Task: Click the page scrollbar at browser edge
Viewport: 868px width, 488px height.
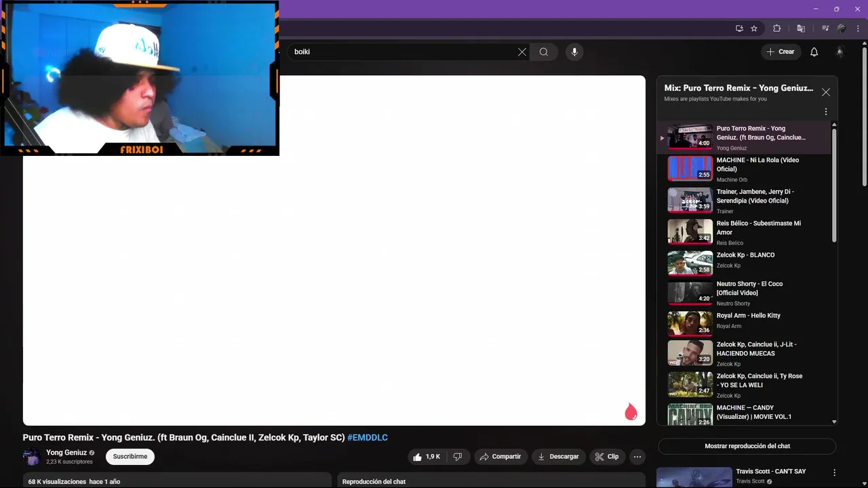Action: tap(865, 115)
